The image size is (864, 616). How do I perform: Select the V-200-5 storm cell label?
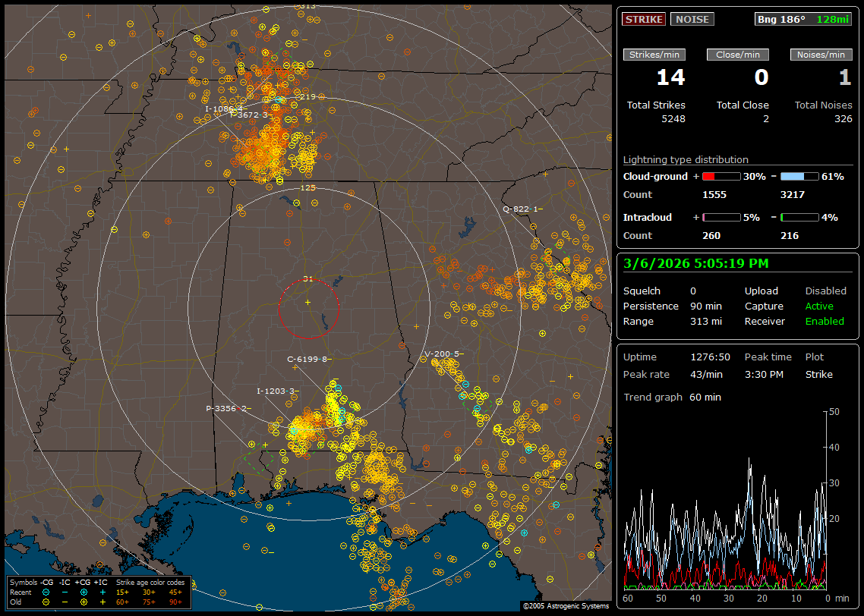(443, 354)
